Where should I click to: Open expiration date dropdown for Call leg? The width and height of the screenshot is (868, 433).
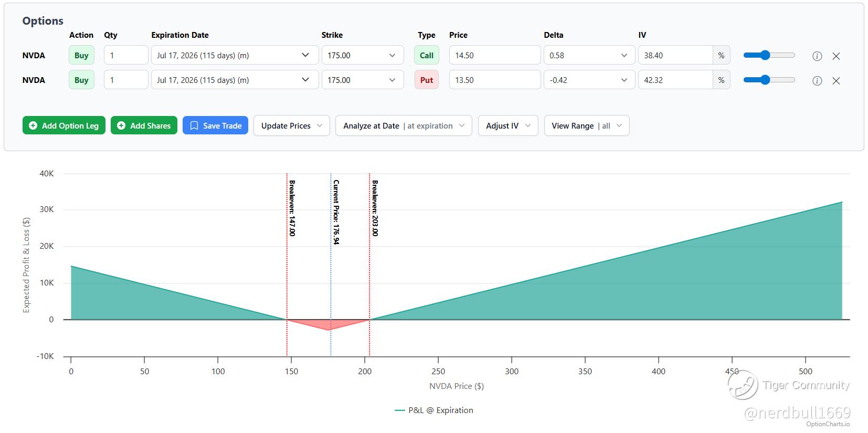click(x=235, y=55)
